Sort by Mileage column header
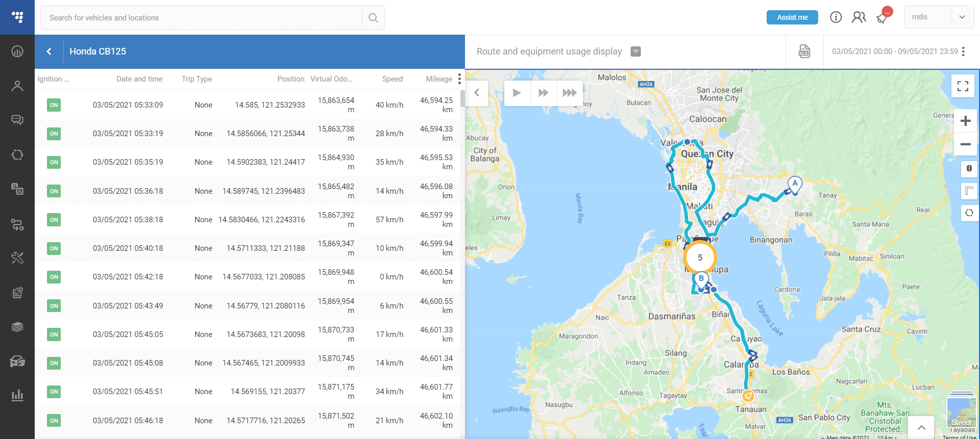 tap(439, 79)
